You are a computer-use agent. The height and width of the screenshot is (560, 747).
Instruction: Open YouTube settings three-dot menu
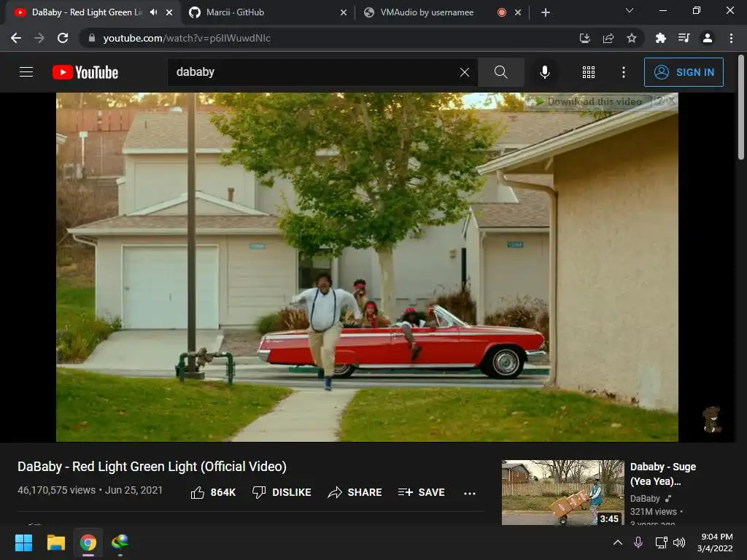pyautogui.click(x=623, y=72)
